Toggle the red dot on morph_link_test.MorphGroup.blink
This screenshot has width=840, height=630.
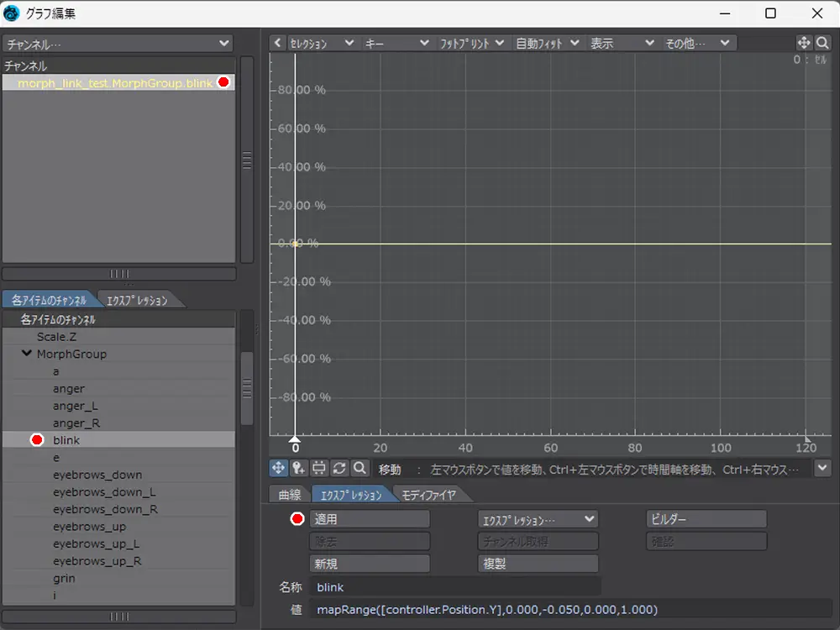[223, 82]
